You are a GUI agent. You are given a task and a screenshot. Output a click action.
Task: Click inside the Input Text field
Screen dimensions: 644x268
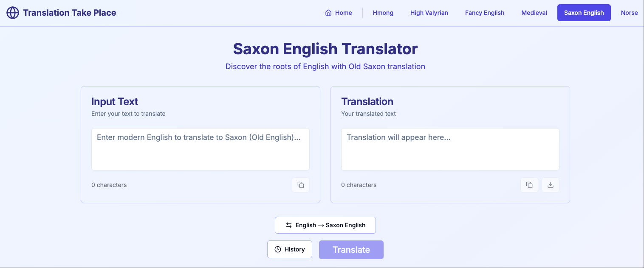tap(200, 149)
